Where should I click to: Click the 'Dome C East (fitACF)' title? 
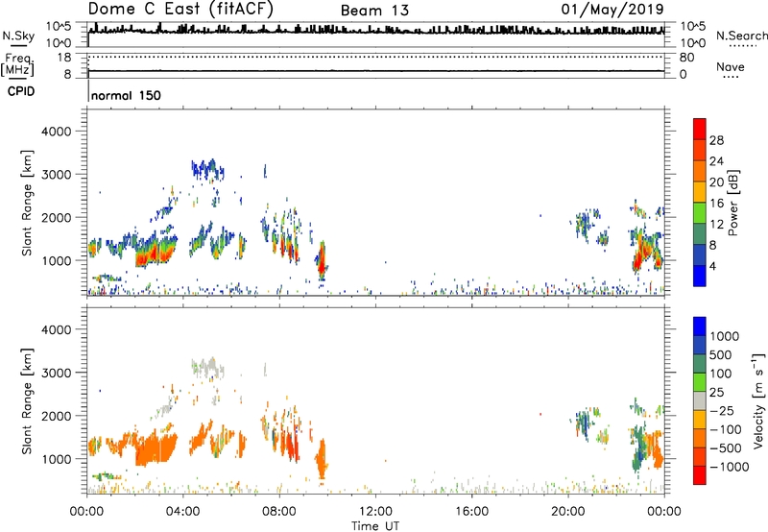pos(180,10)
